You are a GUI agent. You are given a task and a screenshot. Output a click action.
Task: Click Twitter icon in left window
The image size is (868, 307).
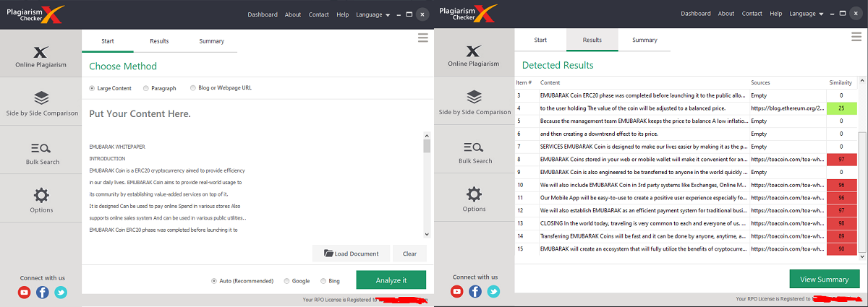coord(61,293)
